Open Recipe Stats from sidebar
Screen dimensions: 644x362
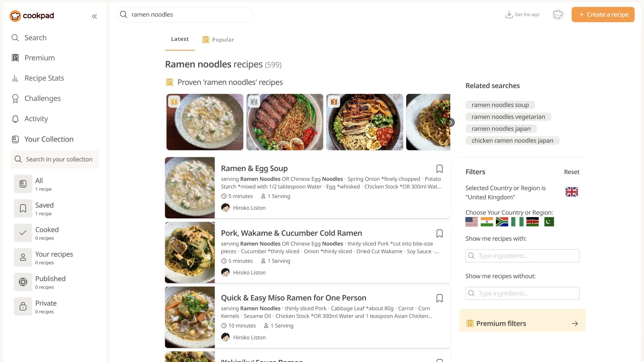(44, 78)
